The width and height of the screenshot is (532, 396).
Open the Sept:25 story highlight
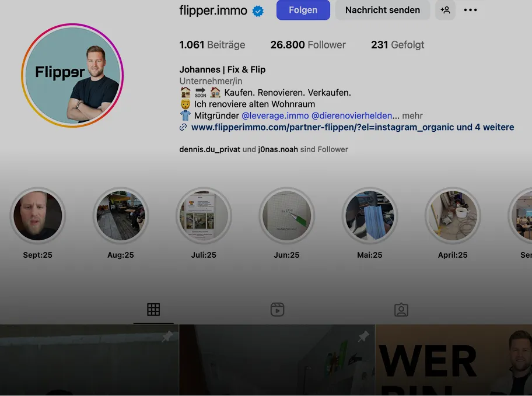(38, 215)
